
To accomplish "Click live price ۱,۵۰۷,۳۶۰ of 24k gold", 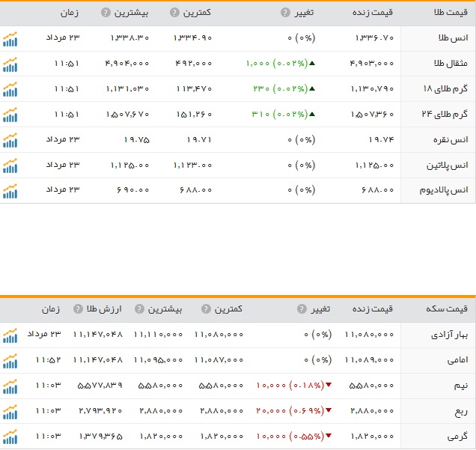I will [372, 114].
